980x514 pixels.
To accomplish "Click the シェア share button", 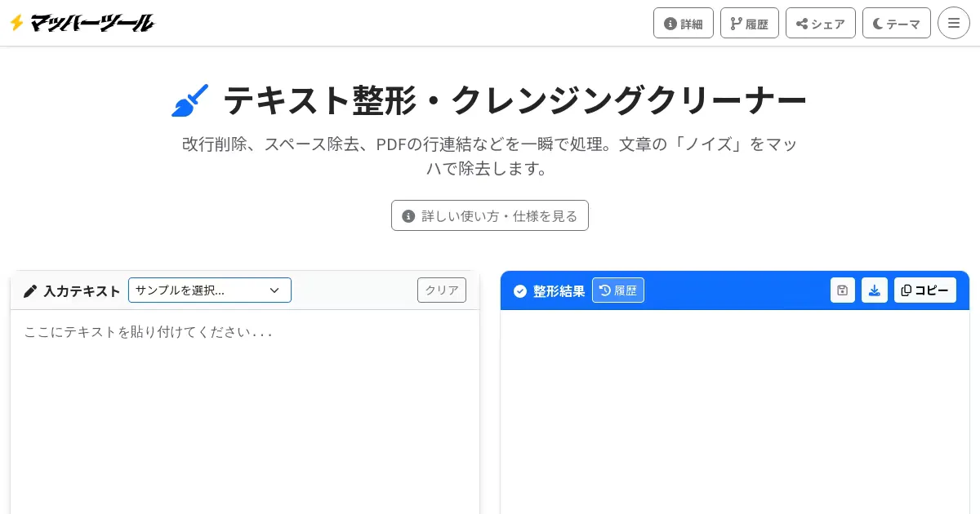I will click(820, 23).
